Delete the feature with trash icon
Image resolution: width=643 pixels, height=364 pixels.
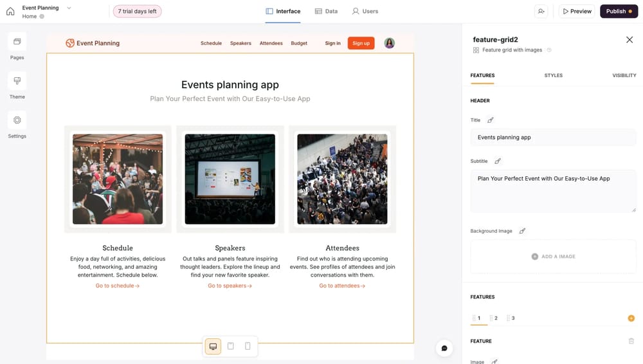tap(631, 341)
